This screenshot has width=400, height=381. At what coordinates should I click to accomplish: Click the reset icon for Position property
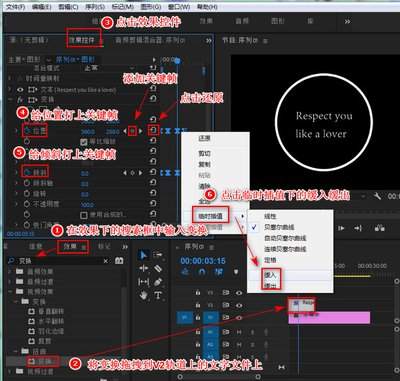153,129
